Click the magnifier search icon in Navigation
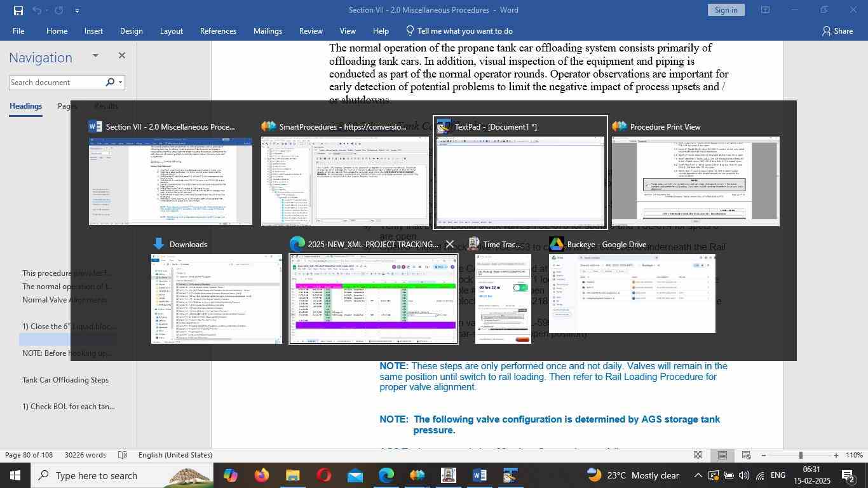Screen dimensions: 868x488 point(110,82)
